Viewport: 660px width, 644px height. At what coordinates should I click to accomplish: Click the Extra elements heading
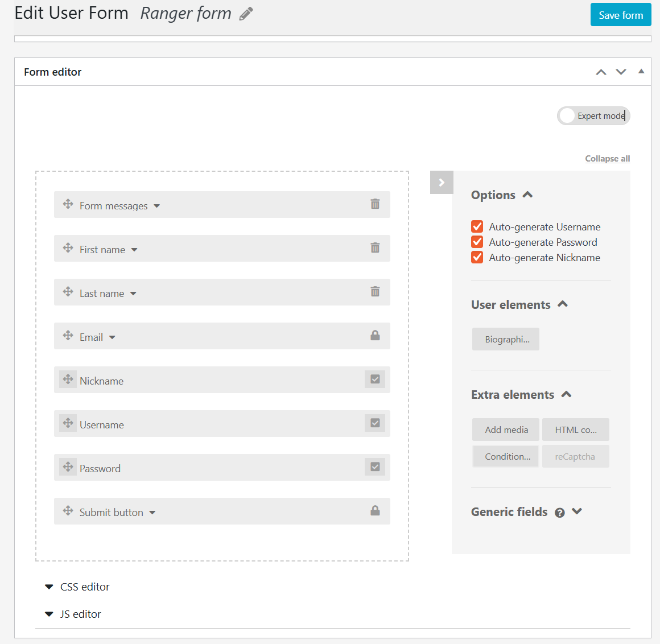click(512, 395)
